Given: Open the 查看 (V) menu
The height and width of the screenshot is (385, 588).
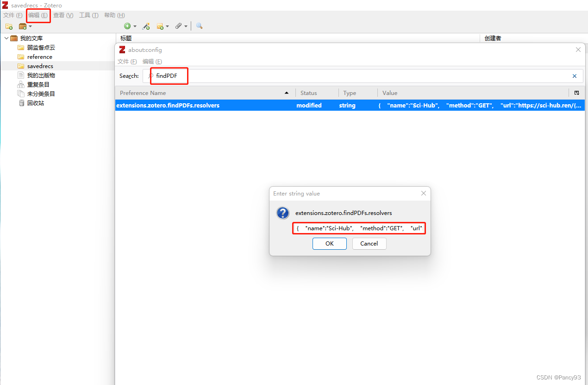Looking at the screenshot, I should (63, 15).
